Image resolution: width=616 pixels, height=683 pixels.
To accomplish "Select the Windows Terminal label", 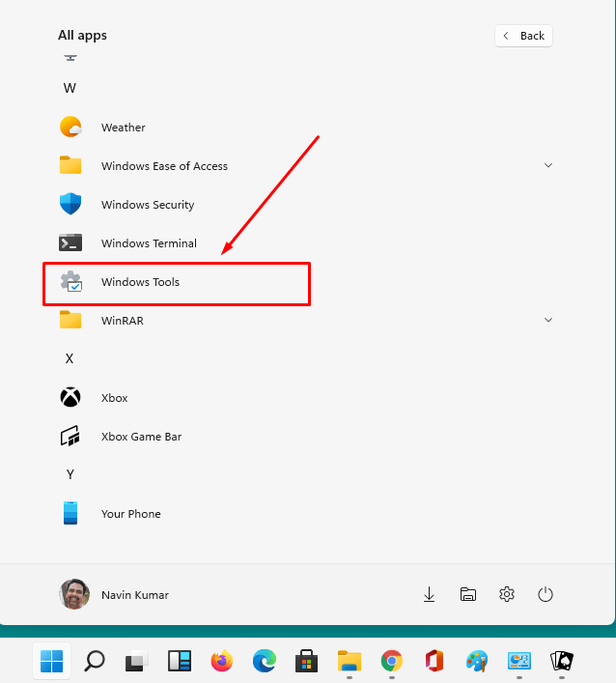I will click(x=149, y=243).
